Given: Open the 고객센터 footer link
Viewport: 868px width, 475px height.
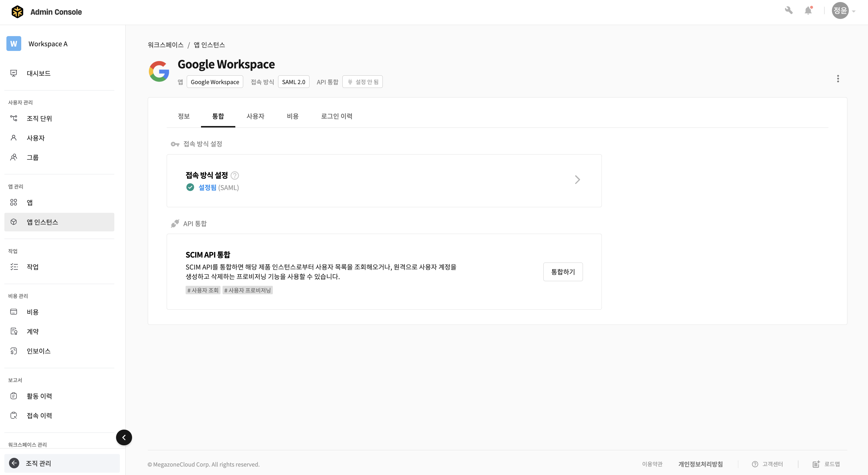Looking at the screenshot, I should (x=772, y=464).
